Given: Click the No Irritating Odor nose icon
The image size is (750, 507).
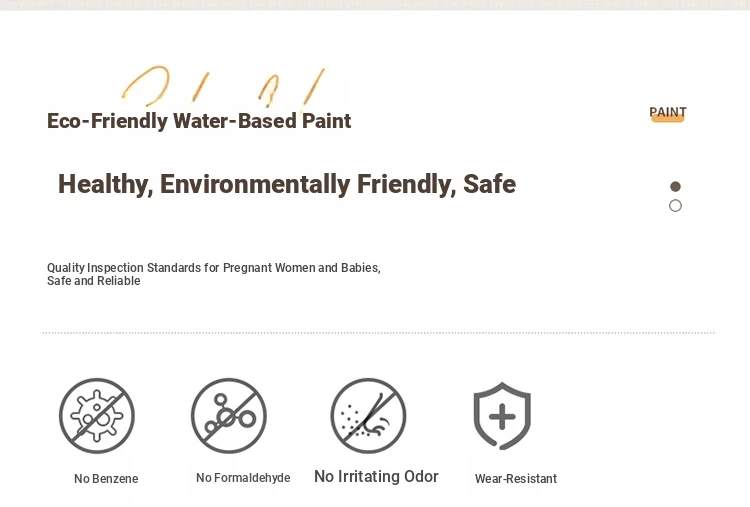Looking at the screenshot, I should tap(368, 416).
